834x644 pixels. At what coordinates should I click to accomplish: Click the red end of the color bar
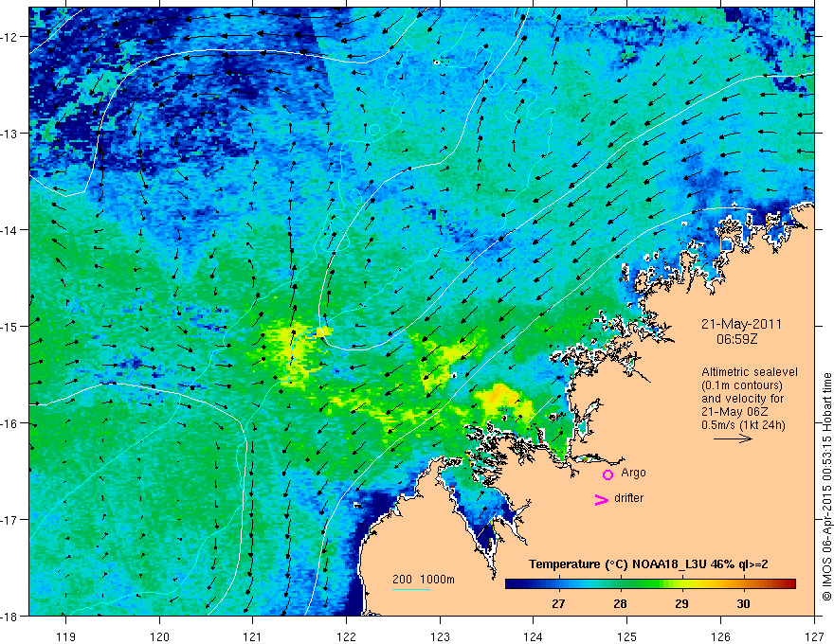click(789, 584)
